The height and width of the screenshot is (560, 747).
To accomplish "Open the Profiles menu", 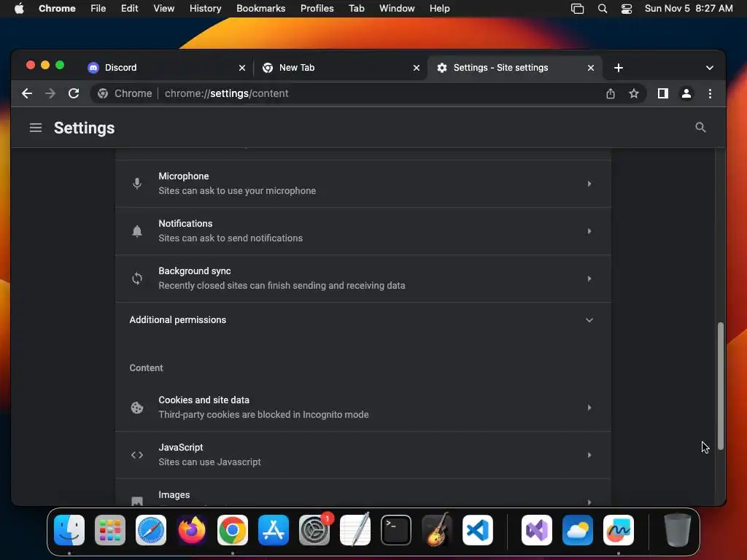I will (317, 8).
